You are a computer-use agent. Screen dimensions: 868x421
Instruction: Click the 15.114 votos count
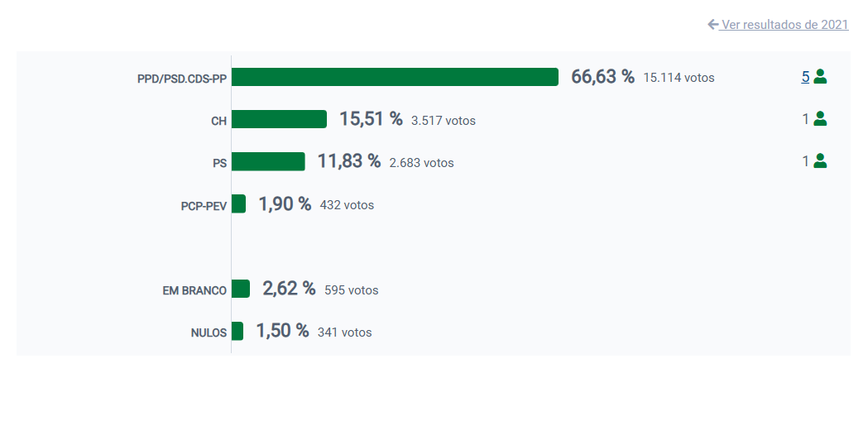pos(679,78)
